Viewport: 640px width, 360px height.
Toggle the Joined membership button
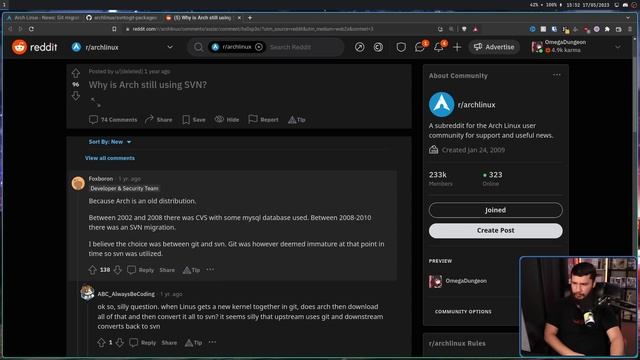tap(496, 210)
